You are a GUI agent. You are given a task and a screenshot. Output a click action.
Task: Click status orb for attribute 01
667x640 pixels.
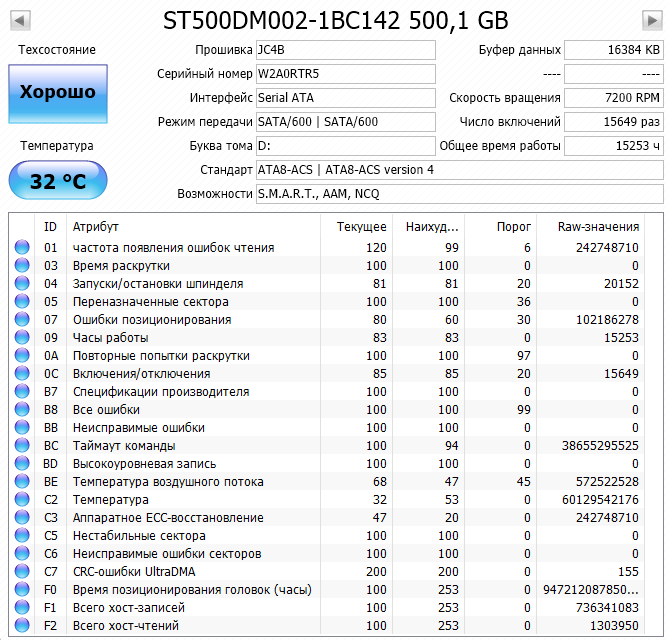pos(22,247)
